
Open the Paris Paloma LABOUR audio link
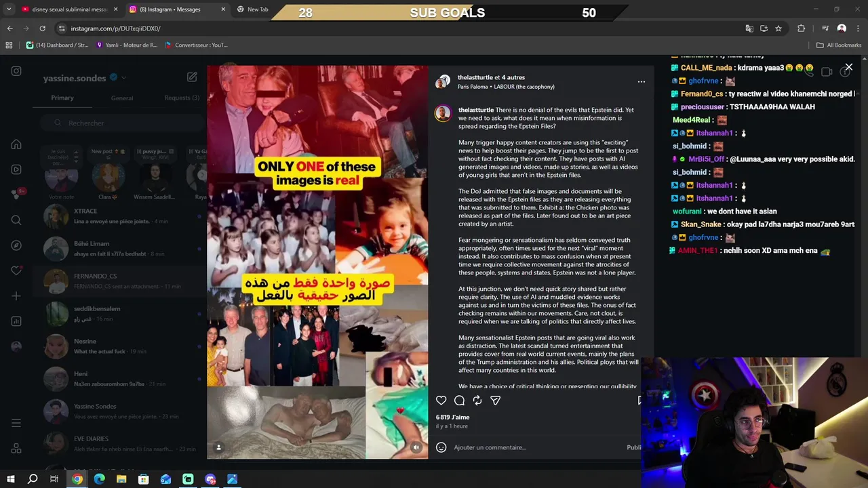(506, 87)
